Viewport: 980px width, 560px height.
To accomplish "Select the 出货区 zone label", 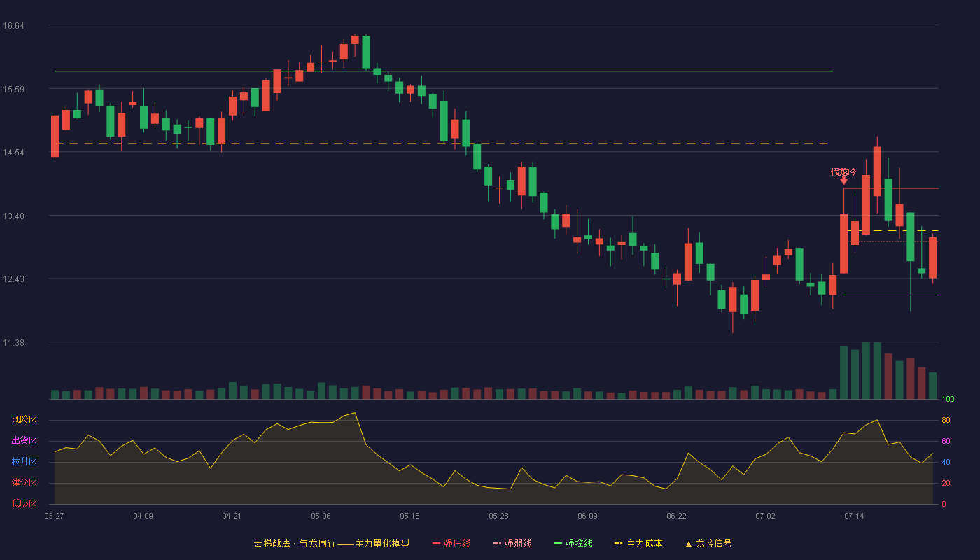I will tap(24, 441).
